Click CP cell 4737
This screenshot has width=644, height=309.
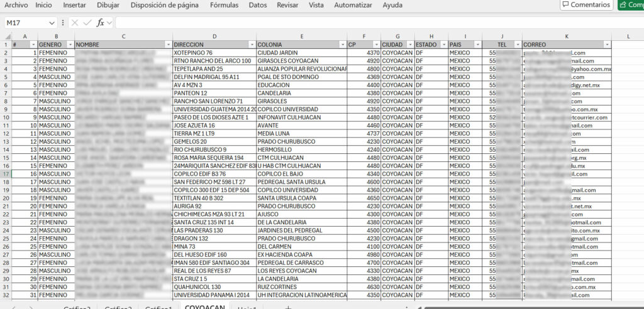[364, 134]
